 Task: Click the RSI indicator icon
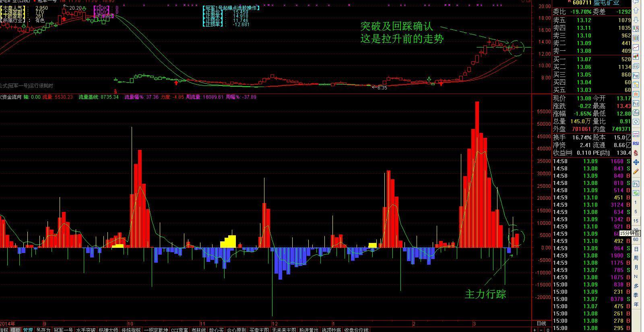click(636, 143)
